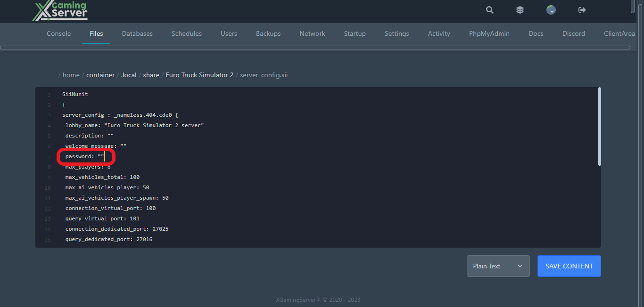Open the Plain Text syntax dropdown

click(x=498, y=266)
